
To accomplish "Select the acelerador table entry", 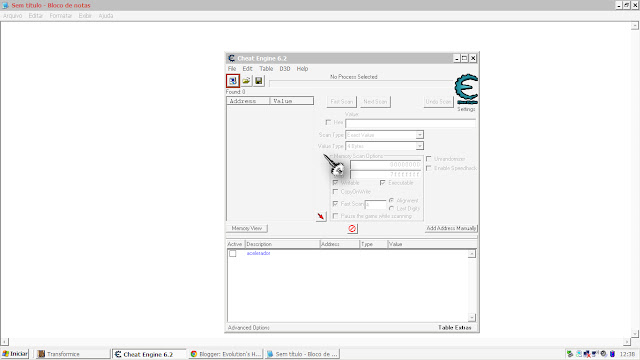I will point(258,253).
